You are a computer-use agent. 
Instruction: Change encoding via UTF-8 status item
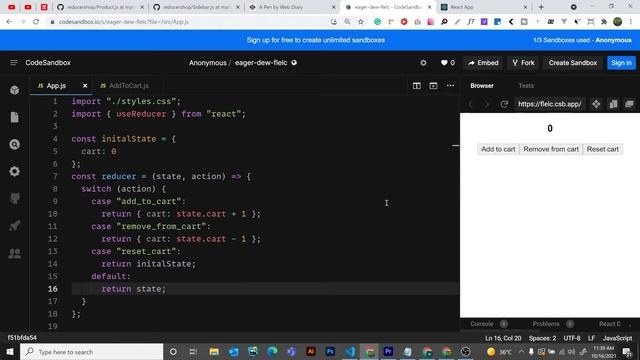[572, 338]
